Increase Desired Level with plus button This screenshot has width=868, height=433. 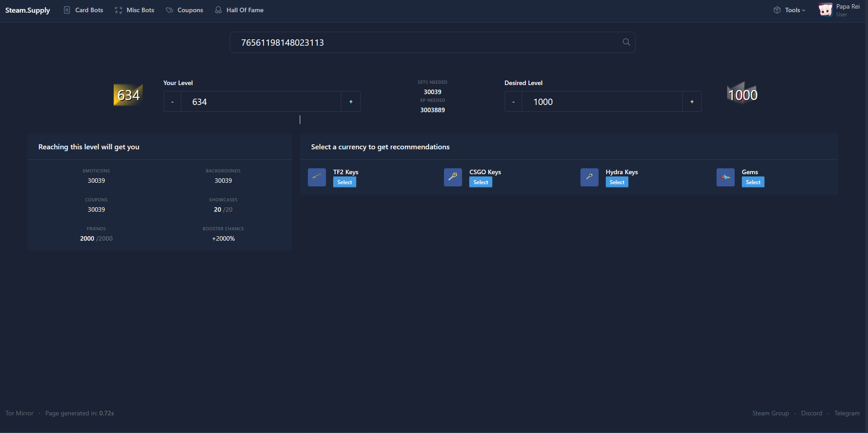click(x=692, y=101)
